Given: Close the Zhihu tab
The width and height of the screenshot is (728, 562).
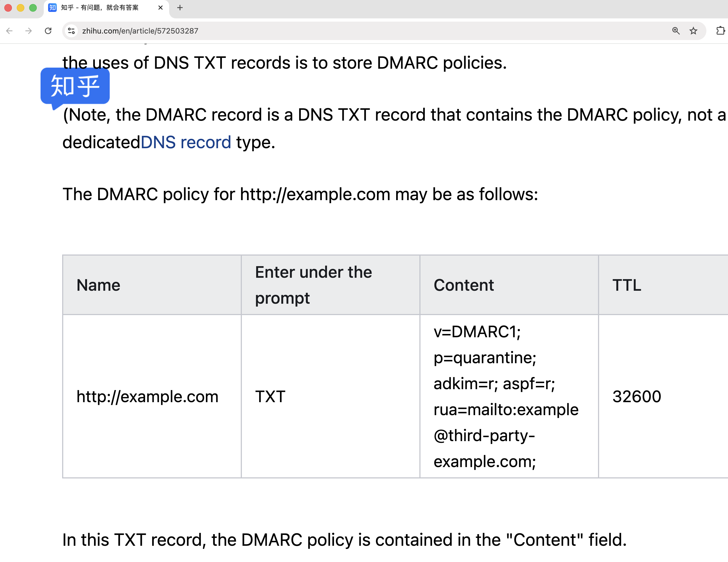Looking at the screenshot, I should click(160, 8).
